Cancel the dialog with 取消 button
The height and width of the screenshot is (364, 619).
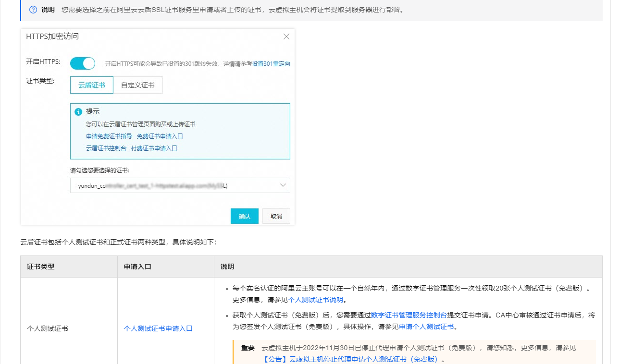tap(276, 216)
